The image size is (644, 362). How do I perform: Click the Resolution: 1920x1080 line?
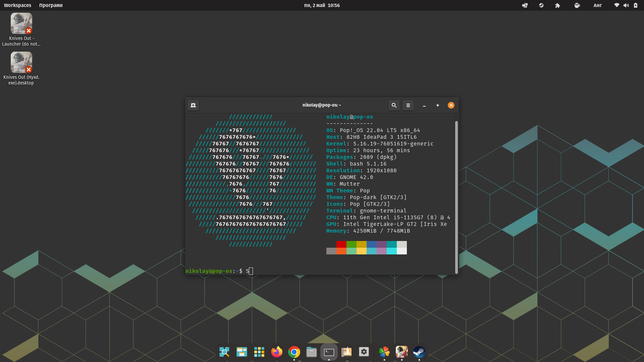(361, 170)
